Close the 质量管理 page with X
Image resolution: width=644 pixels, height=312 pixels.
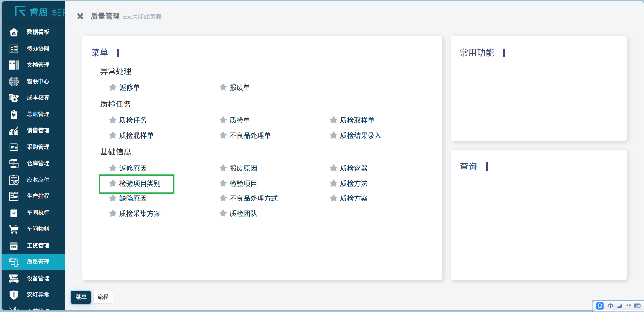coord(80,16)
